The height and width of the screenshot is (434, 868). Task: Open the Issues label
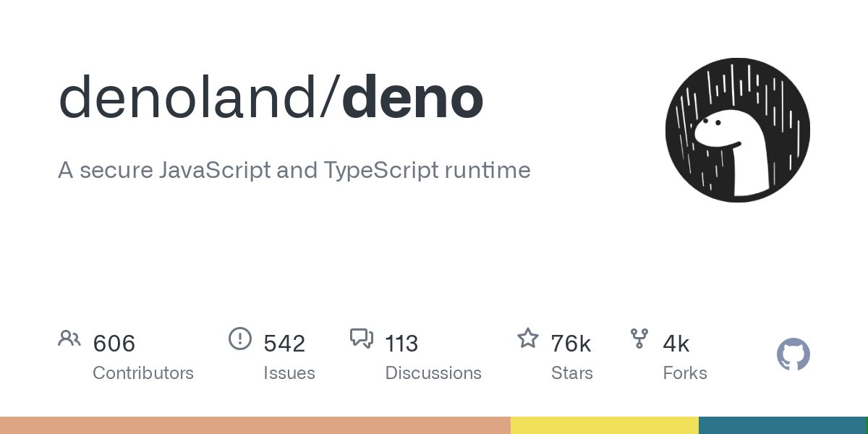[x=289, y=373]
